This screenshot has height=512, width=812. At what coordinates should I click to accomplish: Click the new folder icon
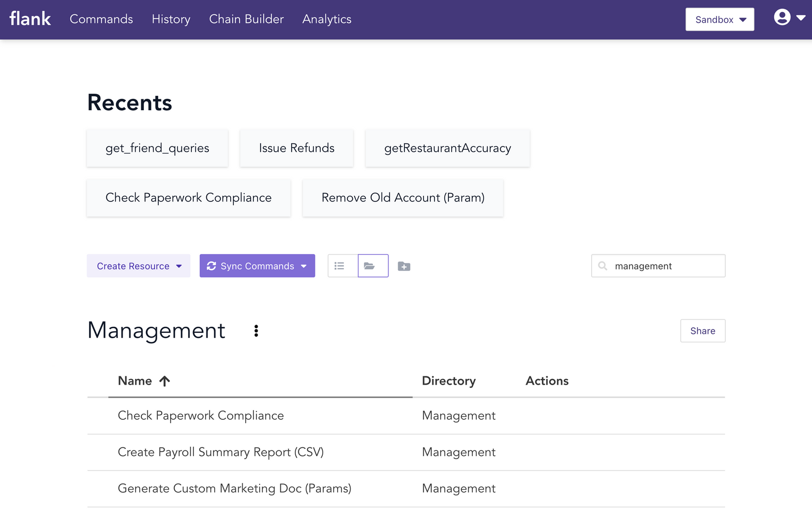click(404, 266)
